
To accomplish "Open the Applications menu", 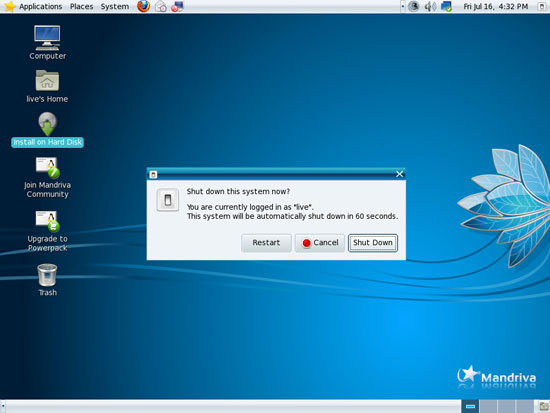I will [x=40, y=6].
